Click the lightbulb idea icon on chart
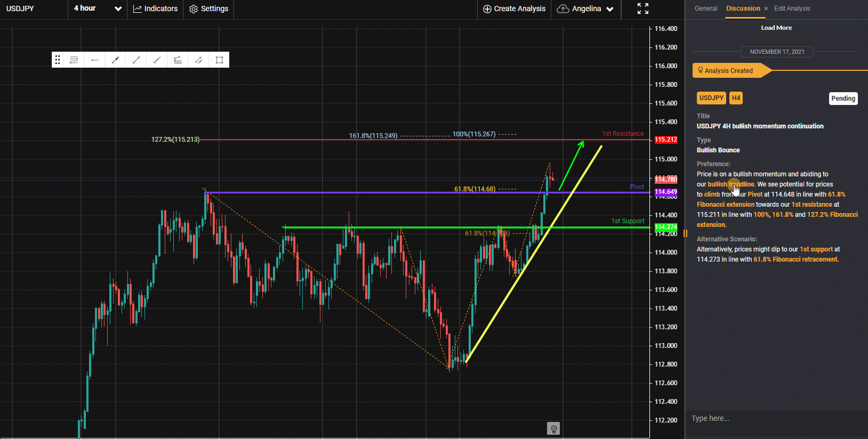868x439 pixels. pyautogui.click(x=553, y=428)
